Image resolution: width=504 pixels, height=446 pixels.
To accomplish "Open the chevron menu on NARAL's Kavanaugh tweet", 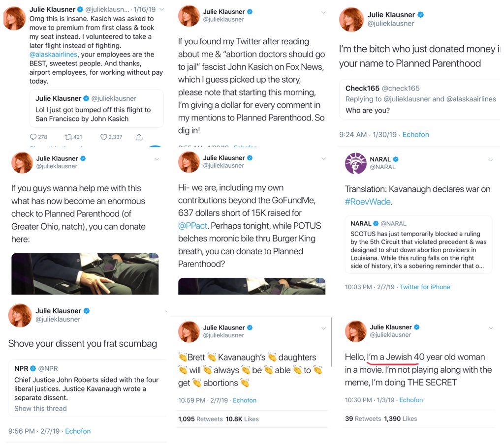I will [490, 160].
